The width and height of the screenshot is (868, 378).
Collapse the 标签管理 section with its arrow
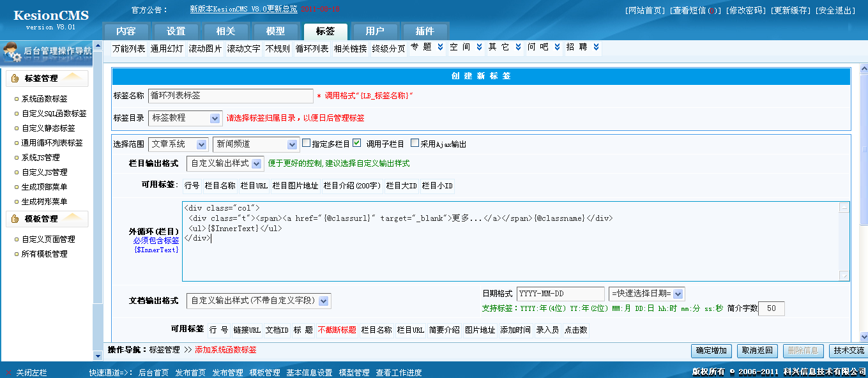tap(72, 77)
